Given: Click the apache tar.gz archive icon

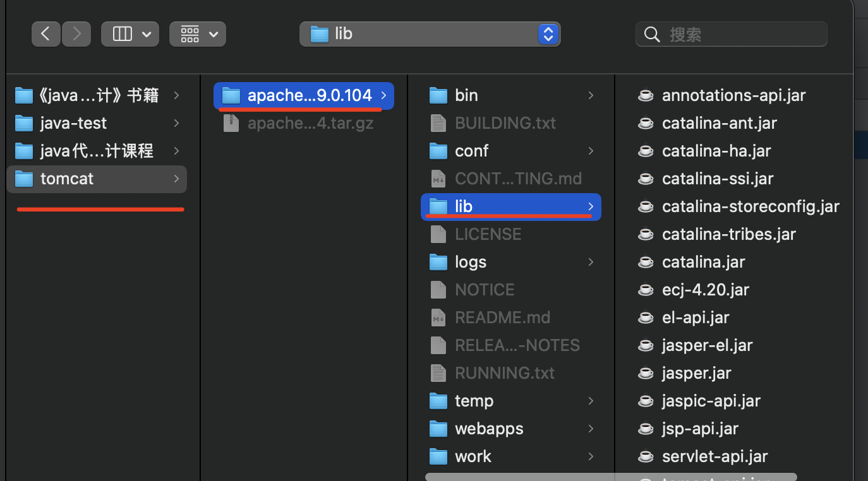Looking at the screenshot, I should 231,123.
